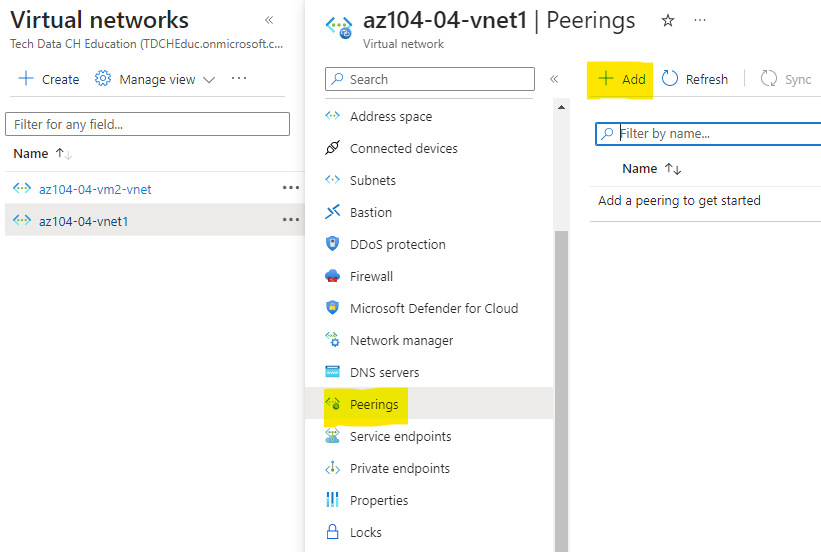This screenshot has height=552, width=821.
Task: Click the Connected devices plug icon
Action: click(332, 148)
